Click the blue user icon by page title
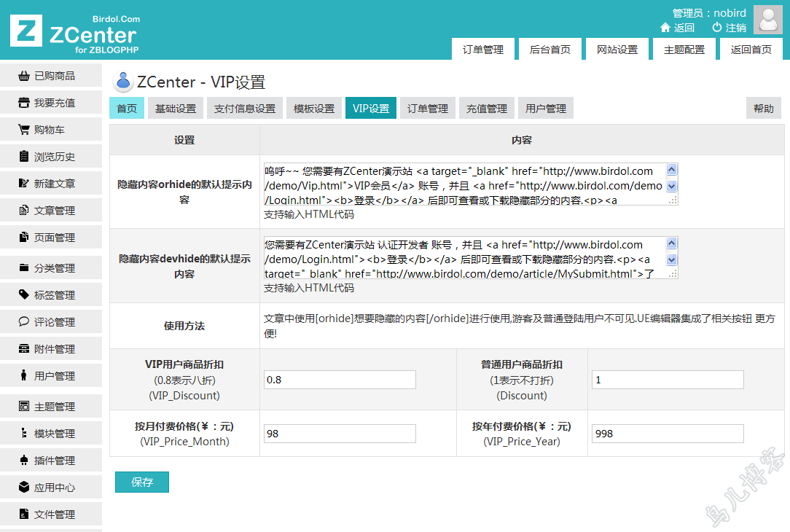 pyautogui.click(x=122, y=81)
